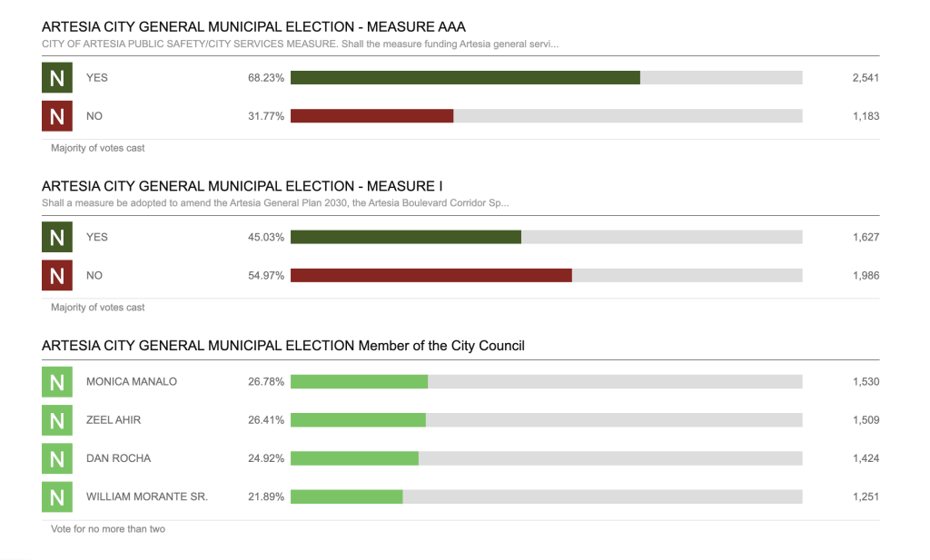Select candidate name William Morante Sr.
The width and height of the screenshot is (930, 560).
tap(147, 496)
